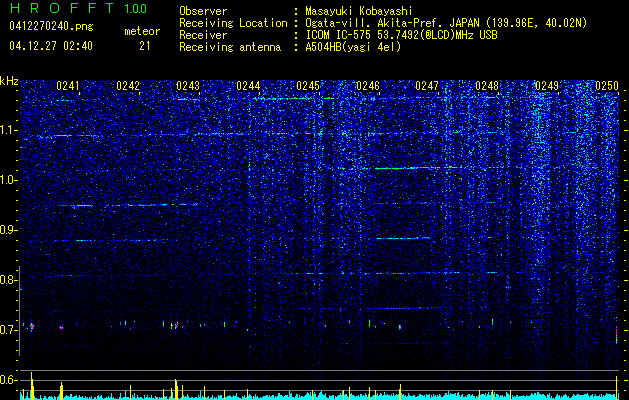Click the kHz axis unit label

[x=9, y=81]
